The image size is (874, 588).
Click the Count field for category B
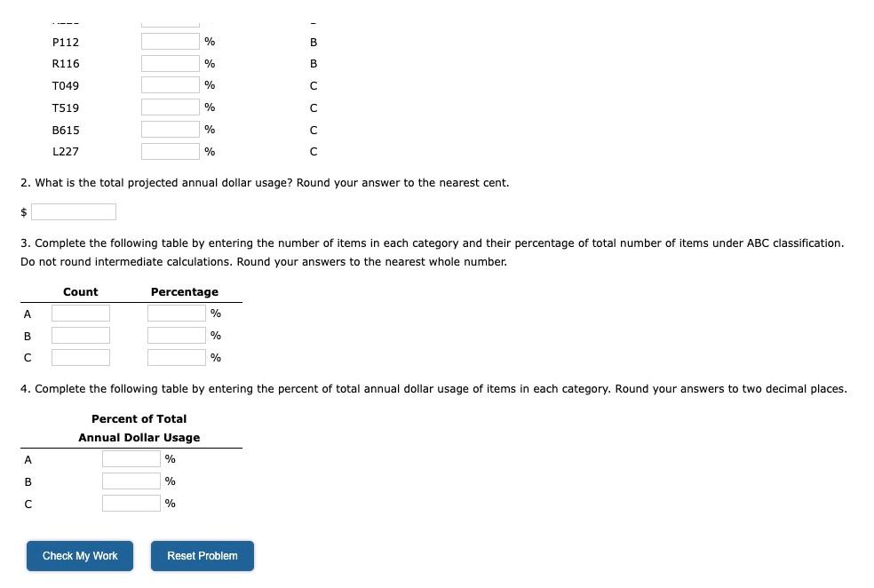click(x=80, y=335)
